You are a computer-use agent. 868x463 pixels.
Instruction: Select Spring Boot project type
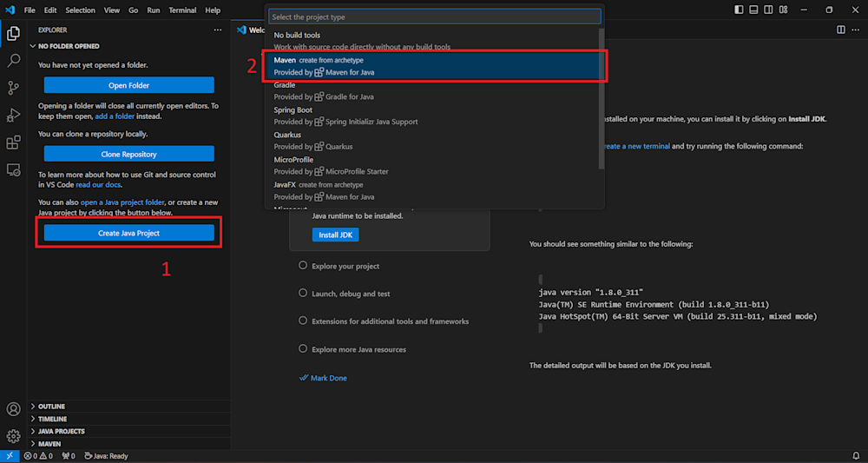(433, 116)
